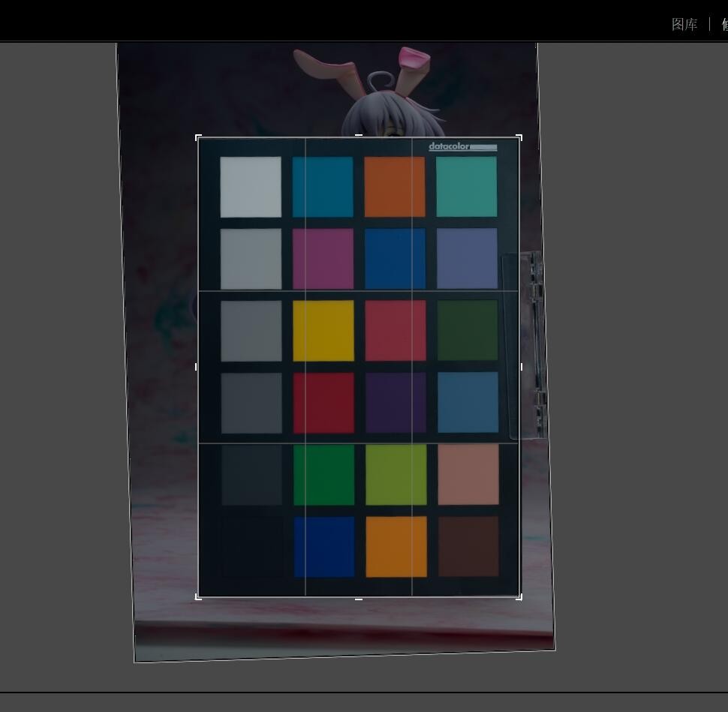Click the light skin-tone pink patch
Viewport: 728px width, 712px height.
tap(468, 475)
